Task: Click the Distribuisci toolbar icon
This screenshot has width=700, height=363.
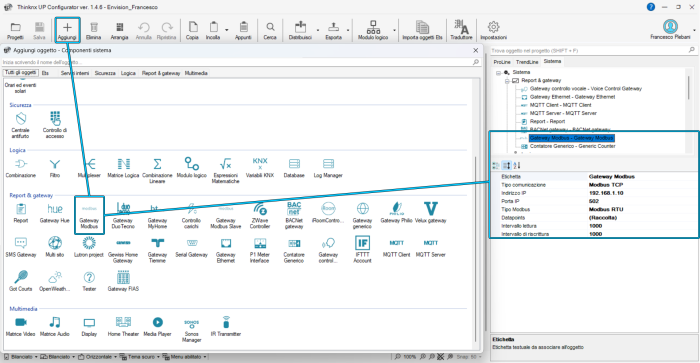Action: click(300, 30)
